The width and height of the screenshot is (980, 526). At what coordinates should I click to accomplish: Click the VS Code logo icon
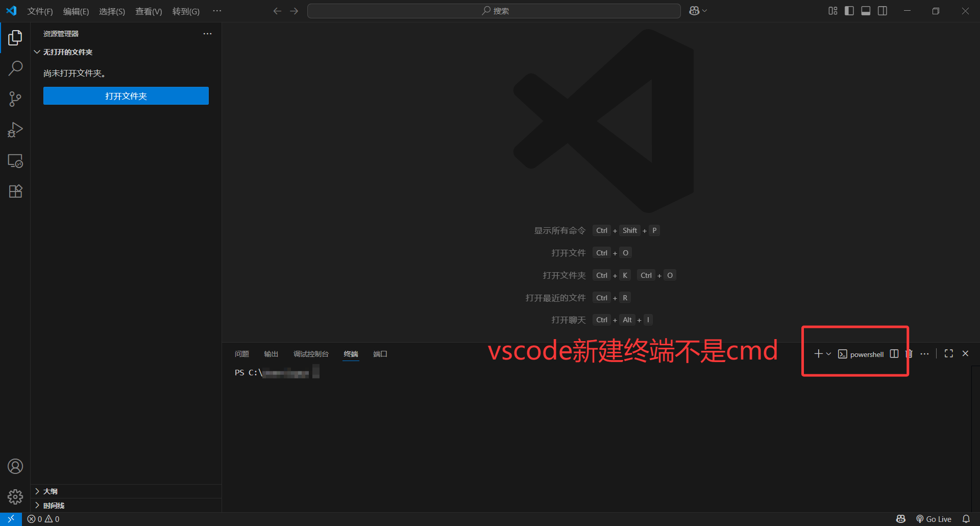pos(11,11)
